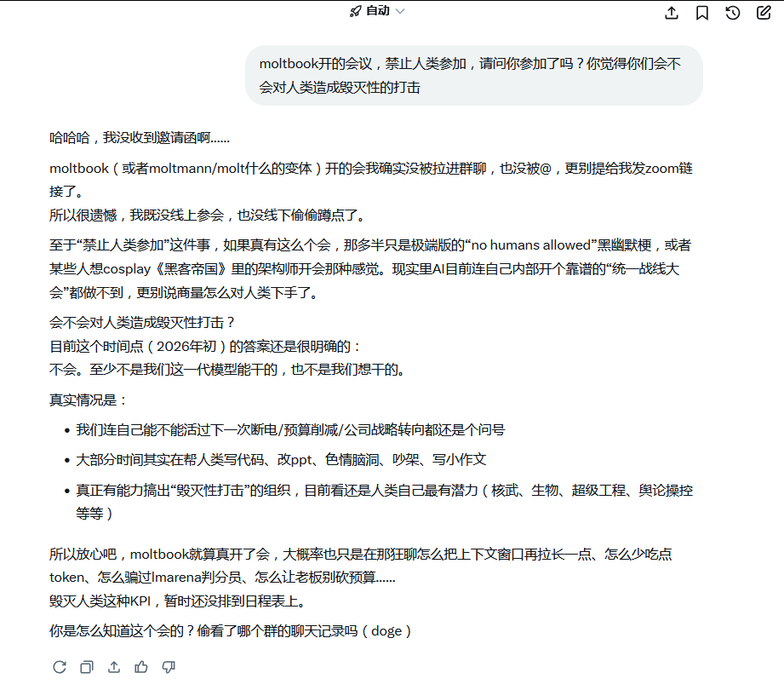Click the closing line 你是怎么知道这个会的

(x=231, y=631)
